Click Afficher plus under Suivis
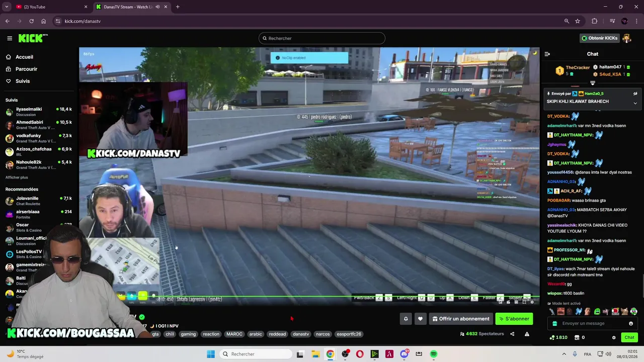The image size is (644, 362). click(x=17, y=177)
